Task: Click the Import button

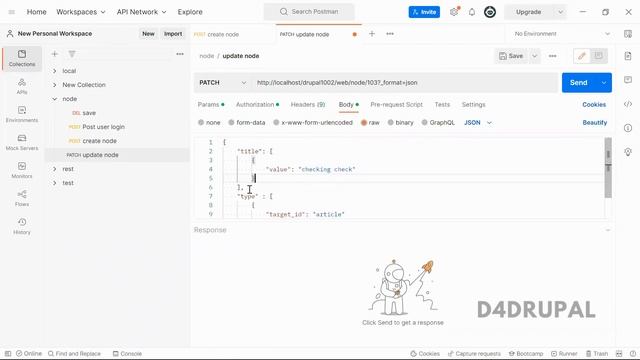Action: click(x=173, y=34)
